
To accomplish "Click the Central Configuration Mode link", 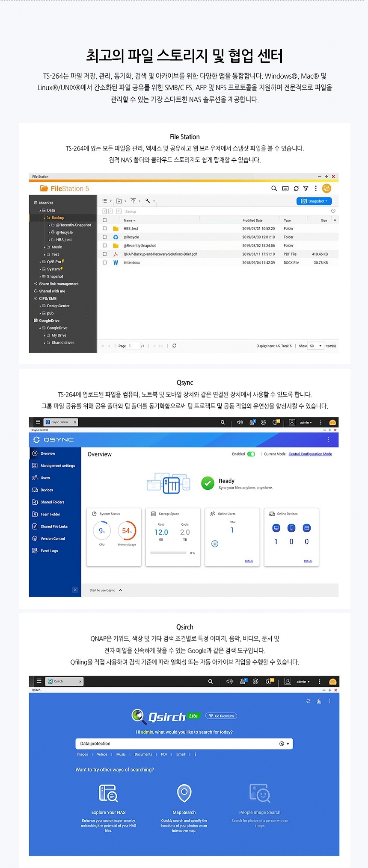I will (310, 454).
